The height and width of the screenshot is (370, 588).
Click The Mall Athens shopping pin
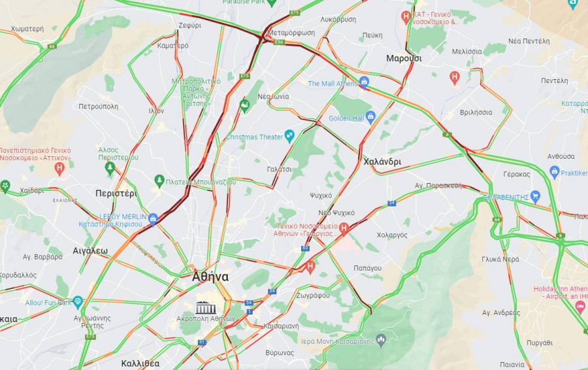tap(364, 82)
